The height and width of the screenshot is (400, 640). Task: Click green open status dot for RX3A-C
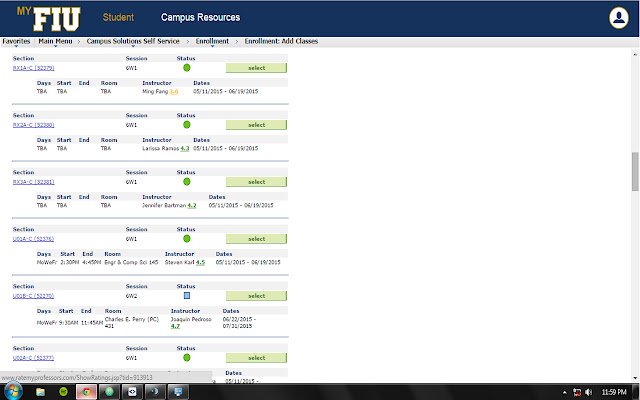(x=187, y=182)
